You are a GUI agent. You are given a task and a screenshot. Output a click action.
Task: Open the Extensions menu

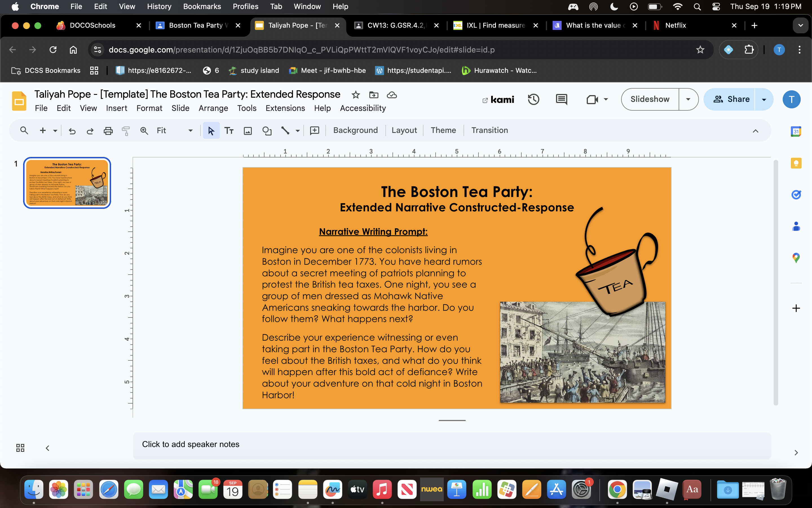[285, 108]
